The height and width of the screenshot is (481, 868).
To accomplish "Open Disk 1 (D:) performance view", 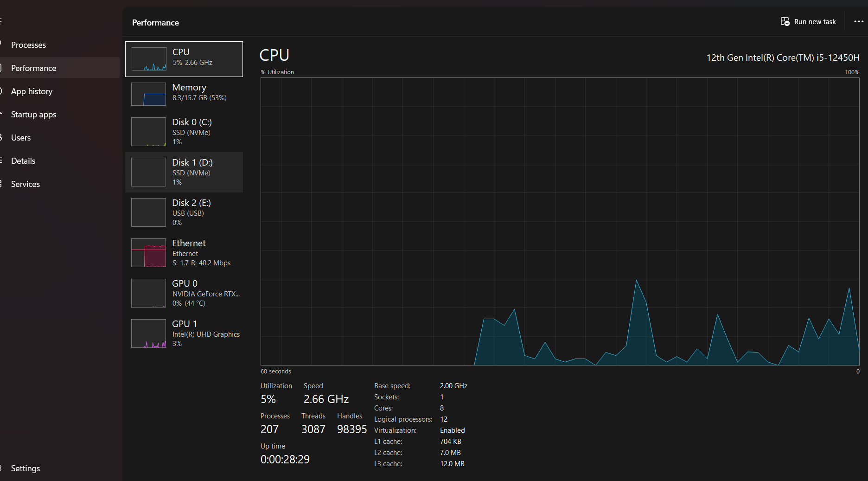I will [184, 172].
